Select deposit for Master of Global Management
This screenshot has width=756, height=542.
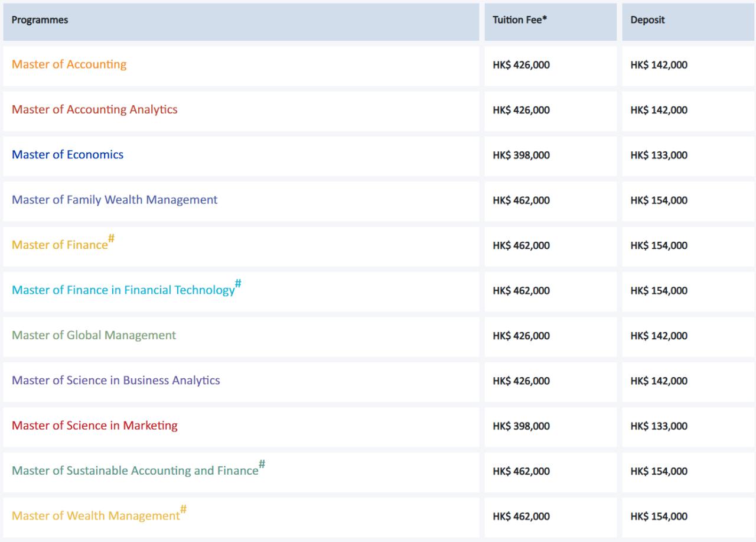659,336
